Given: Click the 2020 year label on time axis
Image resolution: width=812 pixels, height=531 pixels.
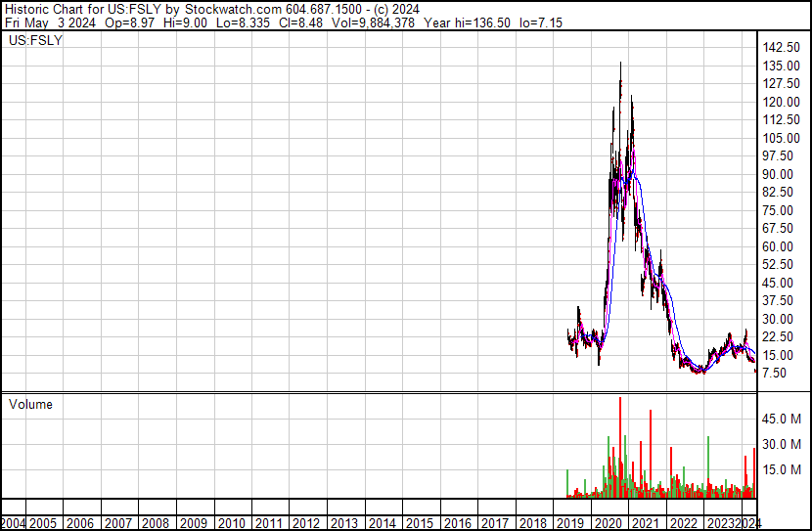Looking at the screenshot, I should click(x=609, y=524).
